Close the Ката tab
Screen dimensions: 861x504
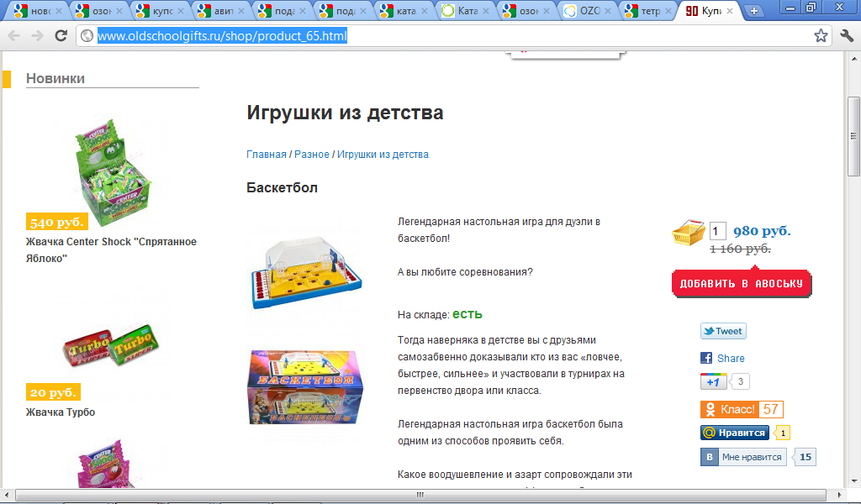tap(485, 11)
